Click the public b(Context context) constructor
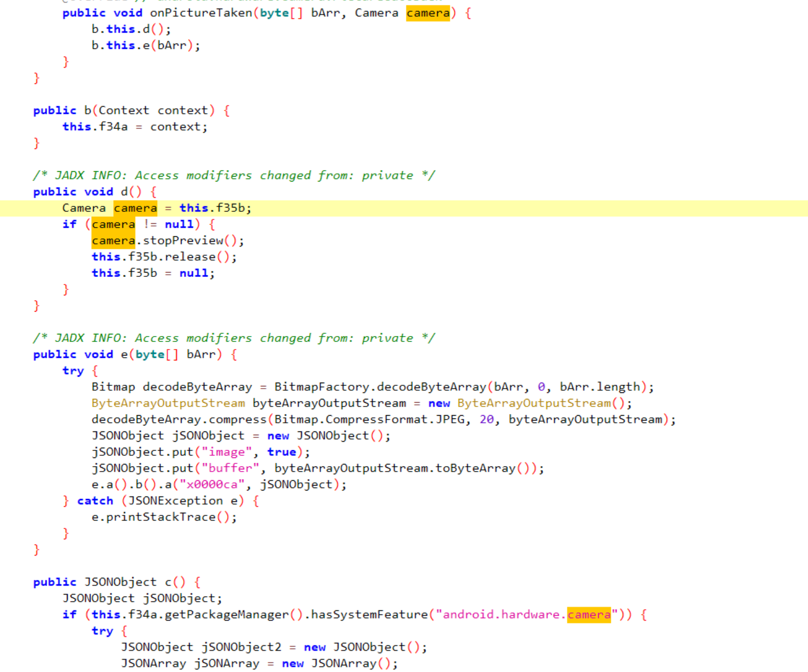This screenshot has height=672, width=808. (131, 111)
